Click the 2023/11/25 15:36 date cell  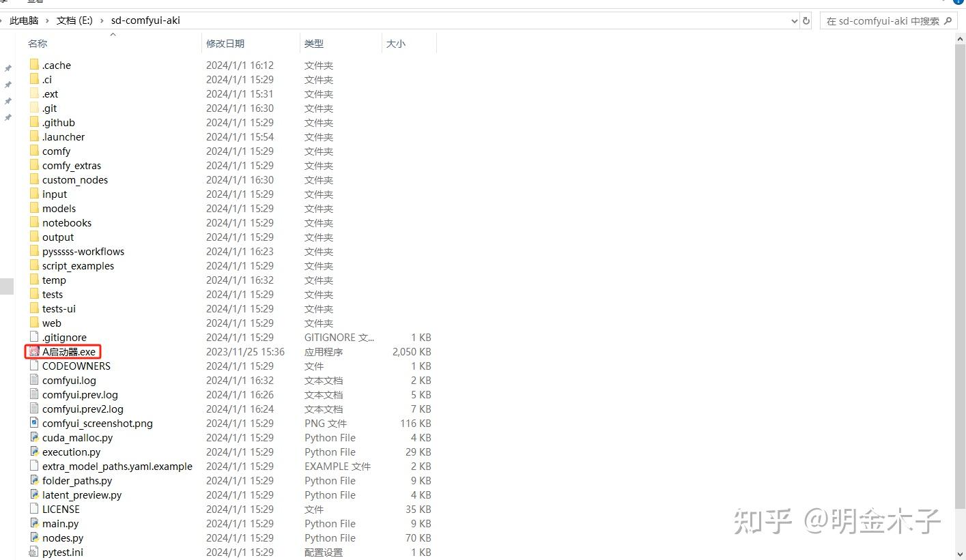[245, 351]
